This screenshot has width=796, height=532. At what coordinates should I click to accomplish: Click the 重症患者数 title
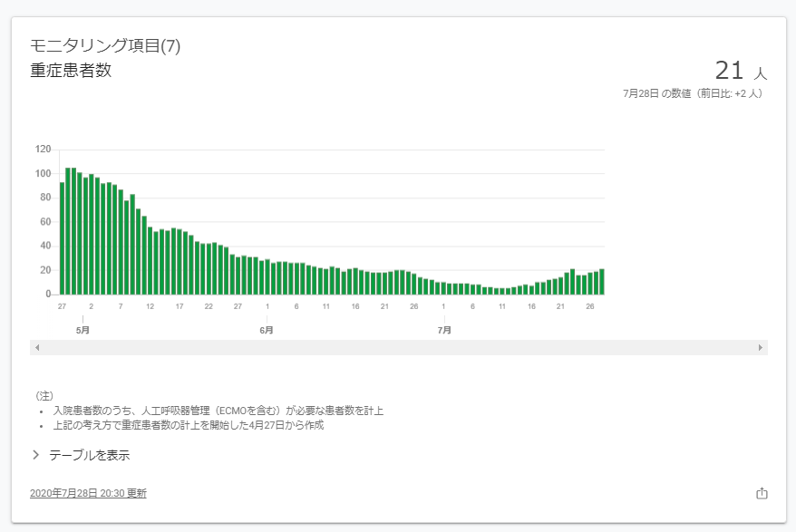tap(71, 70)
